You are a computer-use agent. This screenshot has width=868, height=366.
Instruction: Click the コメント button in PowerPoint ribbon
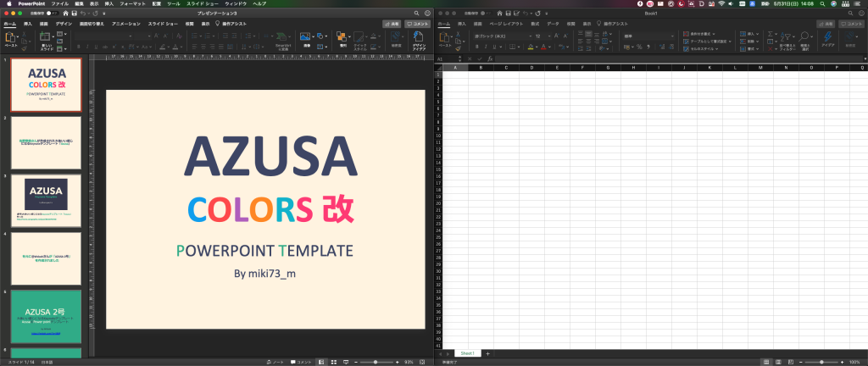(x=417, y=25)
